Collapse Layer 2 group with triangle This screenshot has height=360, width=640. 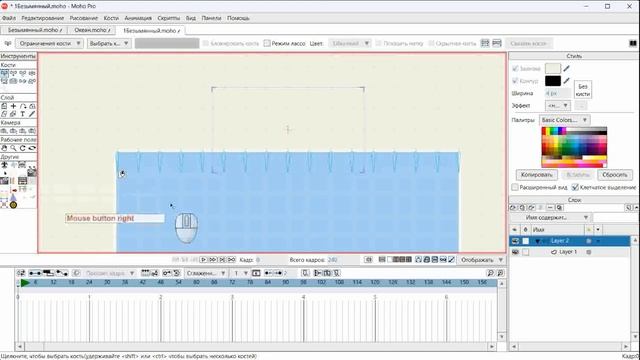pyautogui.click(x=538, y=241)
